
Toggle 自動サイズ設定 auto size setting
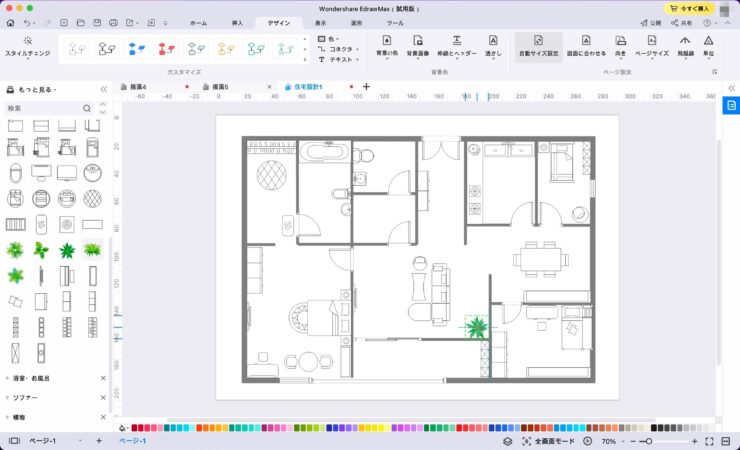coord(538,46)
